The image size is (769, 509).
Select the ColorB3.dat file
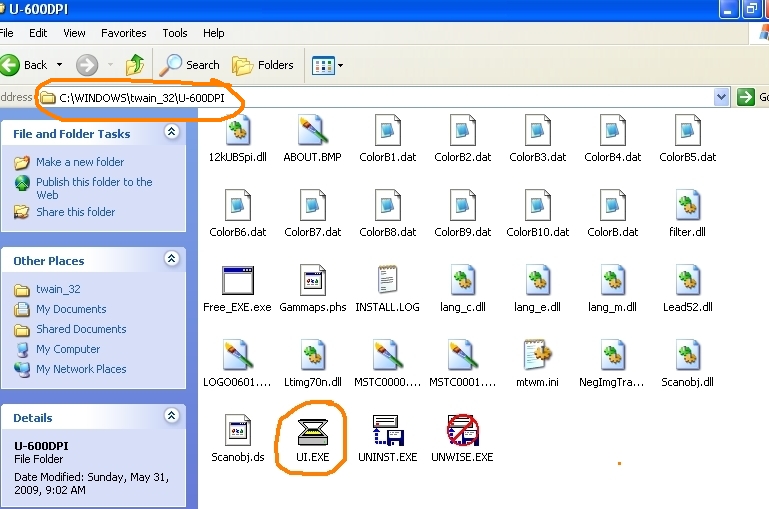(538, 138)
